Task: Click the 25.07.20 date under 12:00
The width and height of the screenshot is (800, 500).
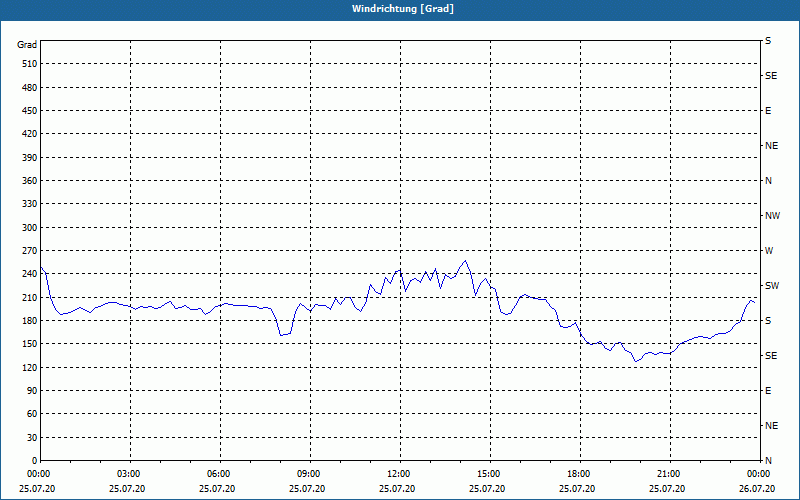Action: coord(397,489)
